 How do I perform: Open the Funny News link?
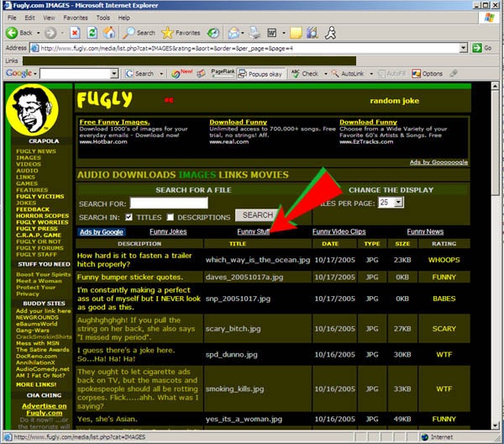pyautogui.click(x=425, y=231)
